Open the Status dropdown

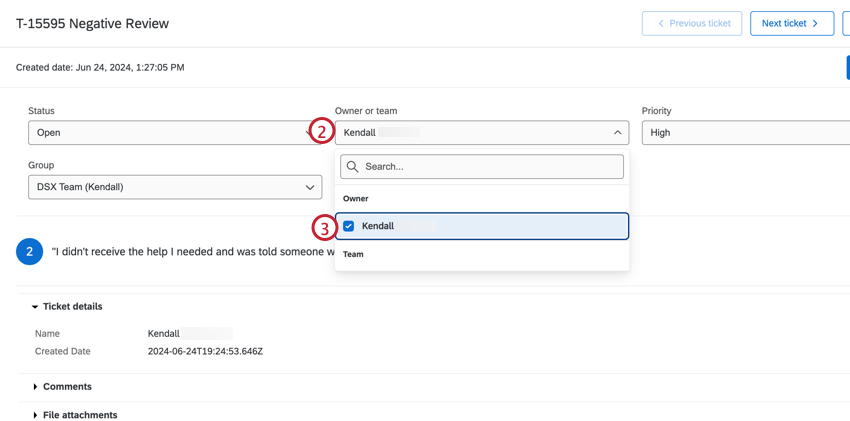point(170,132)
